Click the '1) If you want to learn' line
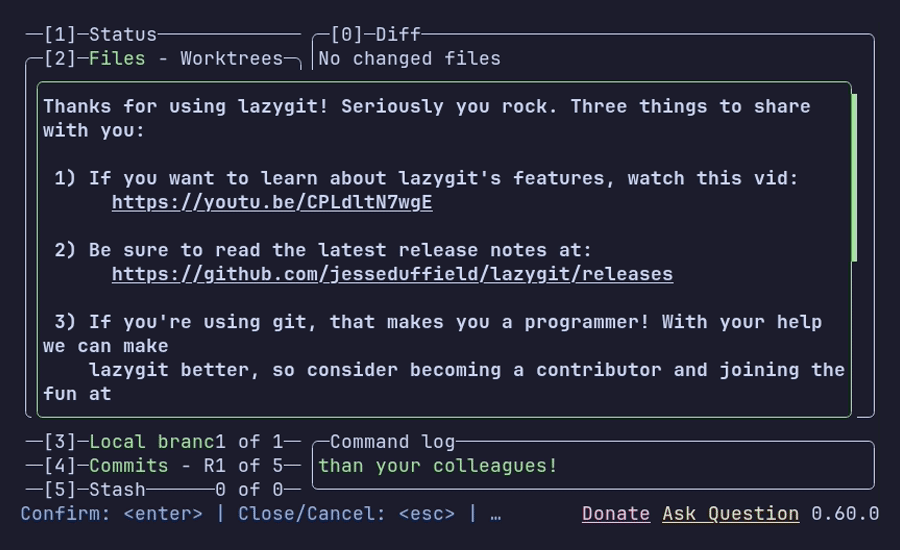The width and height of the screenshot is (900, 550). coord(426,178)
